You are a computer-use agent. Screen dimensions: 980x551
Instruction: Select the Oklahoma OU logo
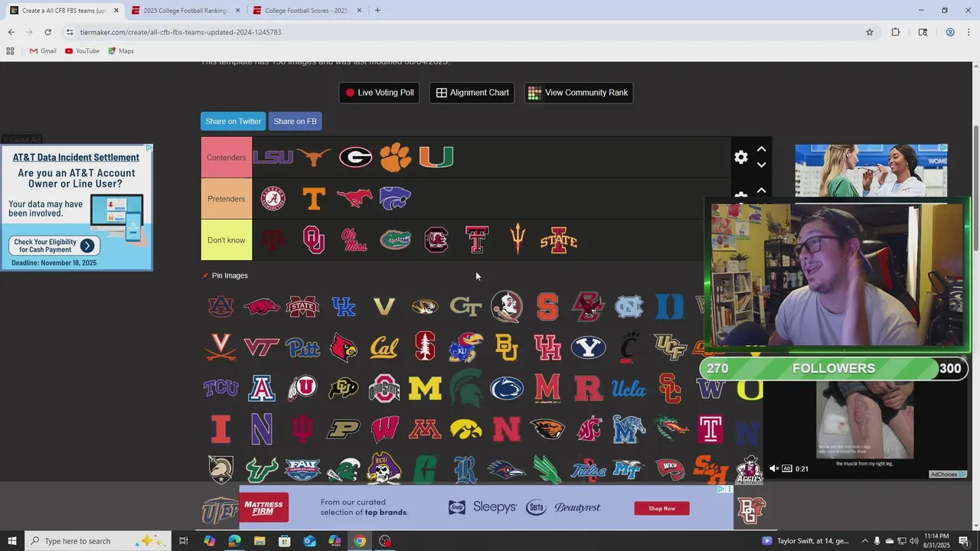click(x=314, y=240)
